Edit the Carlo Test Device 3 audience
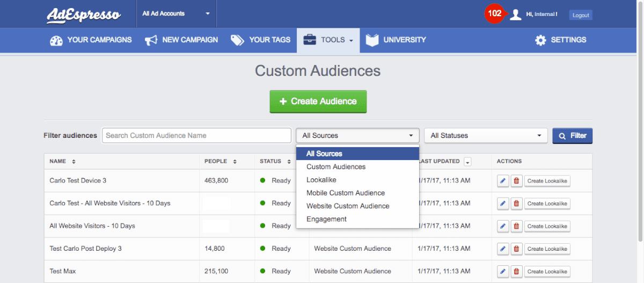 503,181
